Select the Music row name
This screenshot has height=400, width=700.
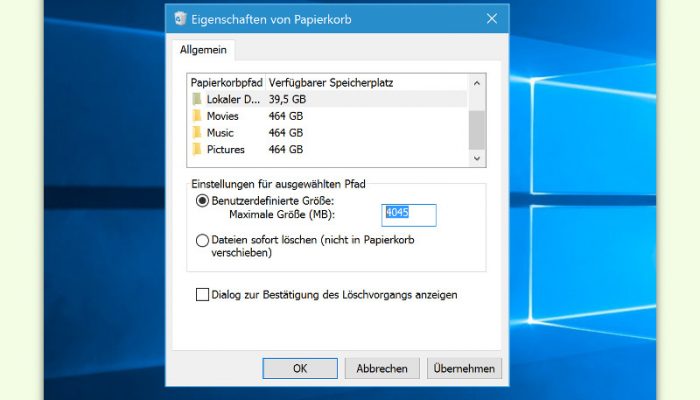[x=220, y=133]
